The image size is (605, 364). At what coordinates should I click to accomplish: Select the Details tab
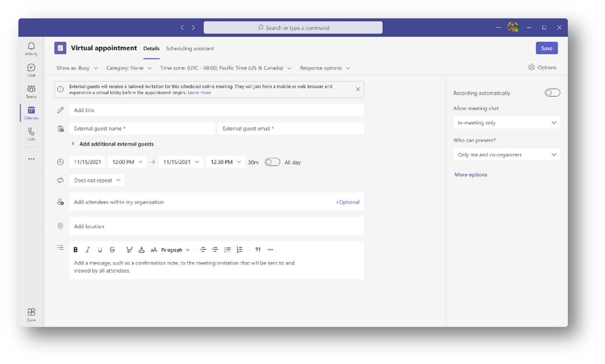point(151,48)
